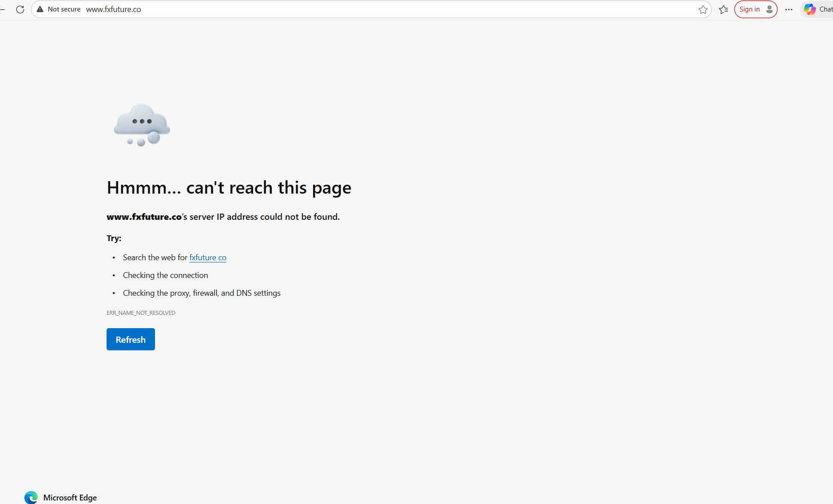Click the profile avatar icon

tap(770, 9)
